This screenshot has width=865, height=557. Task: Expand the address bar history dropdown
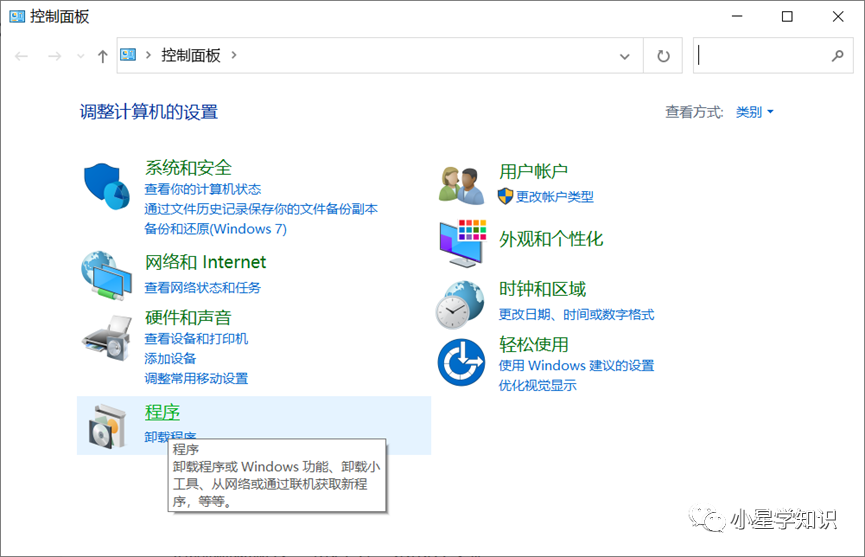click(x=624, y=56)
